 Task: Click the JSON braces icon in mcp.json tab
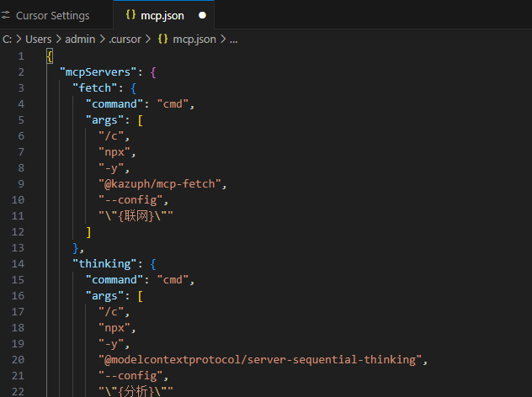130,15
